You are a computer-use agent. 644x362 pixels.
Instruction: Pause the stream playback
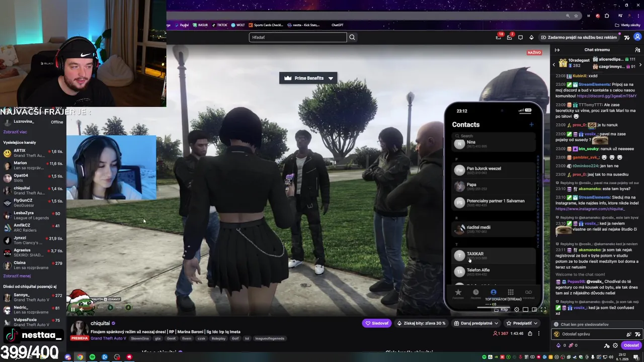point(72,309)
